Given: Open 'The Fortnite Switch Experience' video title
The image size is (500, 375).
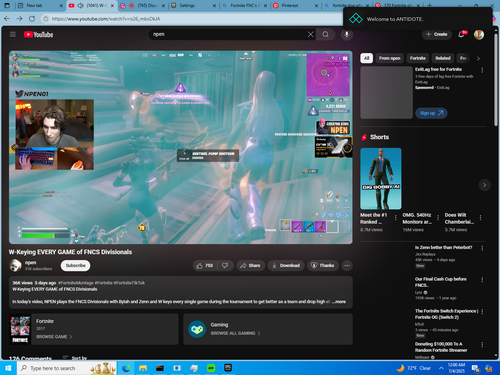Looking at the screenshot, I should coord(447,314).
